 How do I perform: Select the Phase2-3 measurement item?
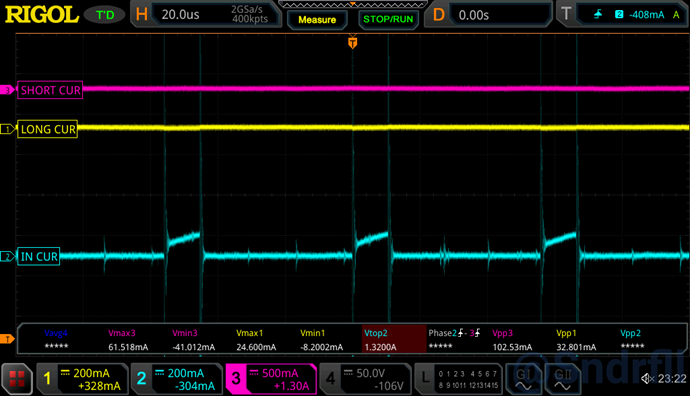455,340
